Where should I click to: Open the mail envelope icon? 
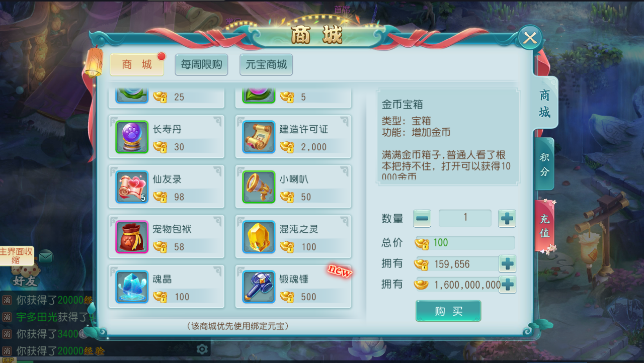pos(46,256)
